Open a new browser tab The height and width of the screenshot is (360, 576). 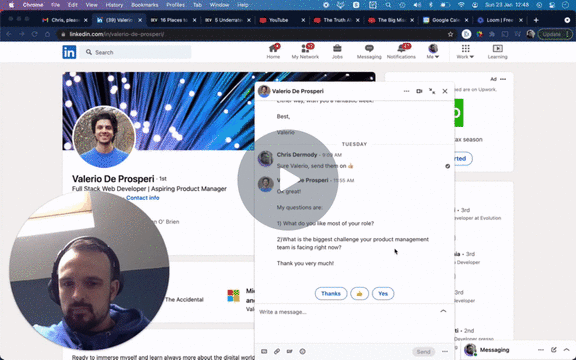[x=536, y=20]
